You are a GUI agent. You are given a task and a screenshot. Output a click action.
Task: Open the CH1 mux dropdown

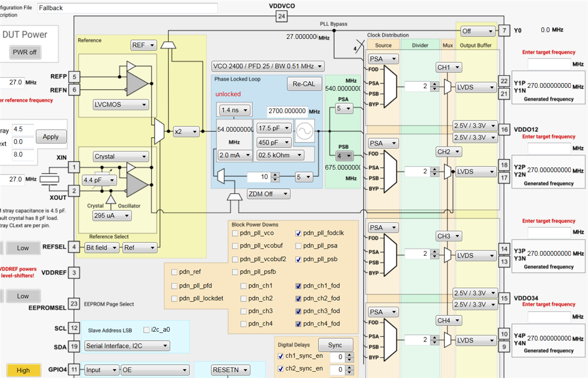[x=448, y=67]
